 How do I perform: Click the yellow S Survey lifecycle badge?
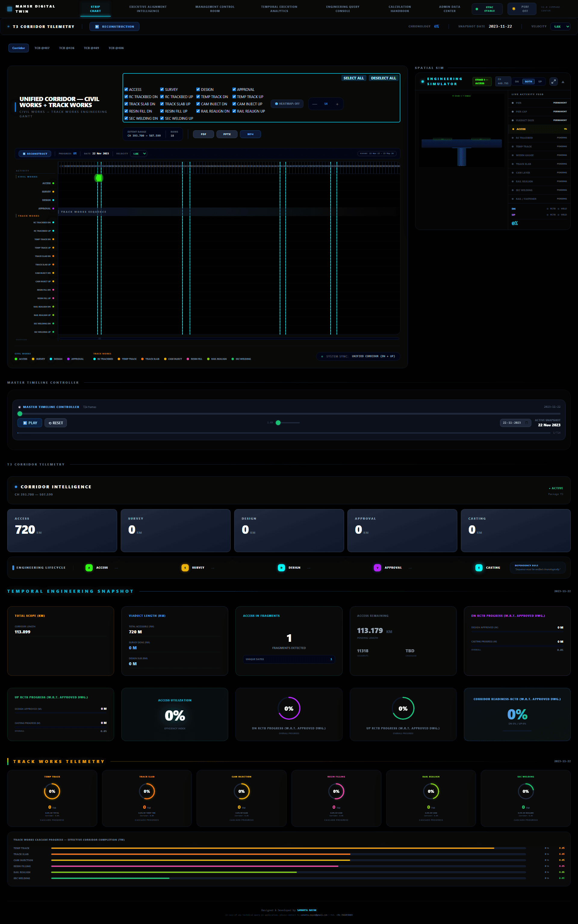point(185,568)
